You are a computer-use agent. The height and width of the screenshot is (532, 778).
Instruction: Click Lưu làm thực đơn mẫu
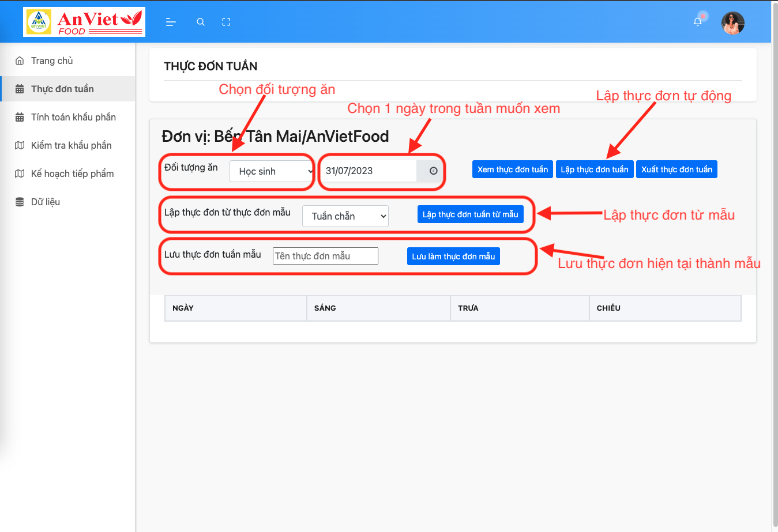pos(453,256)
